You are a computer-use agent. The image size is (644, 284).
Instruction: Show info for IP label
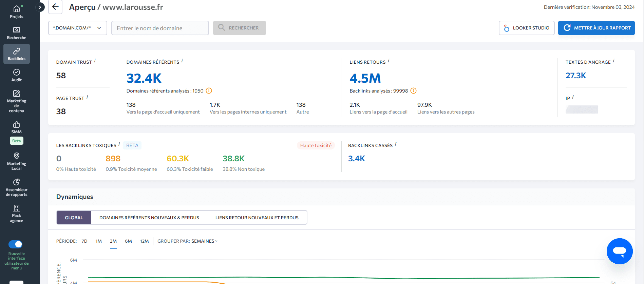coord(573,97)
